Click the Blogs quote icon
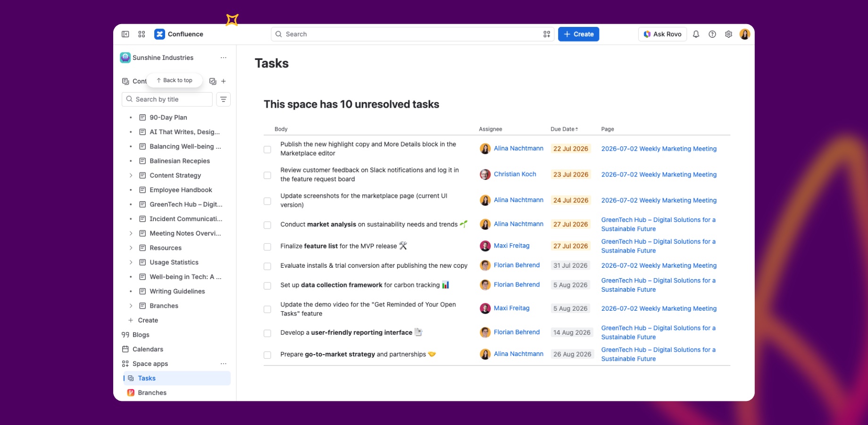This screenshot has width=868, height=425. coord(125,335)
